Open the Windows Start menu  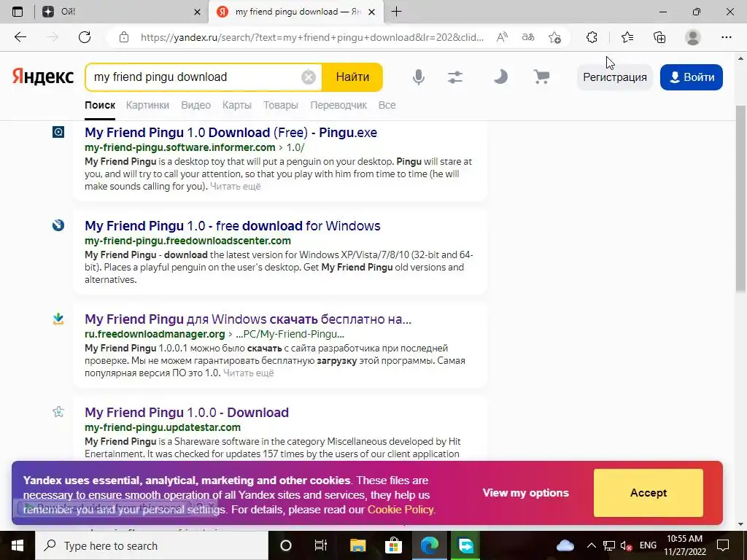(x=18, y=545)
